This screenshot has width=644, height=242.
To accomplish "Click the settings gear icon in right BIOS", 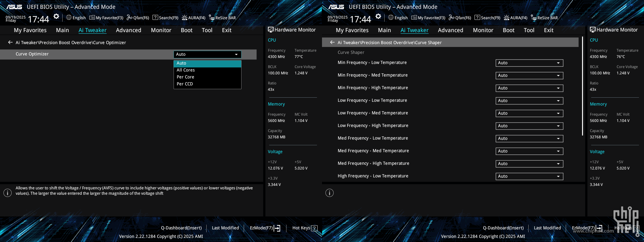I will click(x=378, y=16).
